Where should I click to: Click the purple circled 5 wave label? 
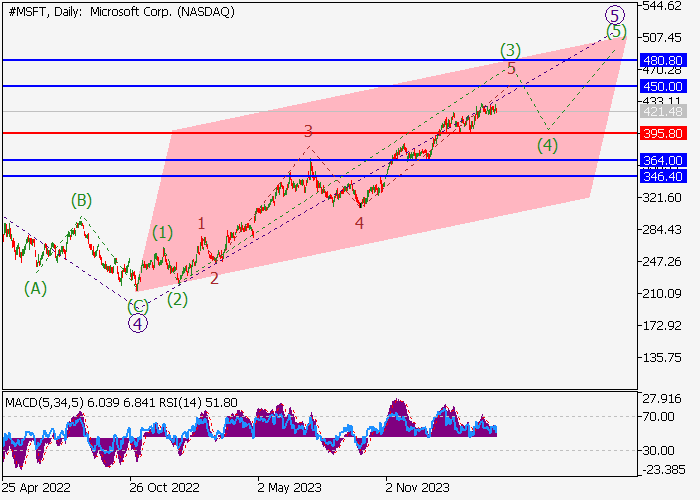click(x=615, y=16)
